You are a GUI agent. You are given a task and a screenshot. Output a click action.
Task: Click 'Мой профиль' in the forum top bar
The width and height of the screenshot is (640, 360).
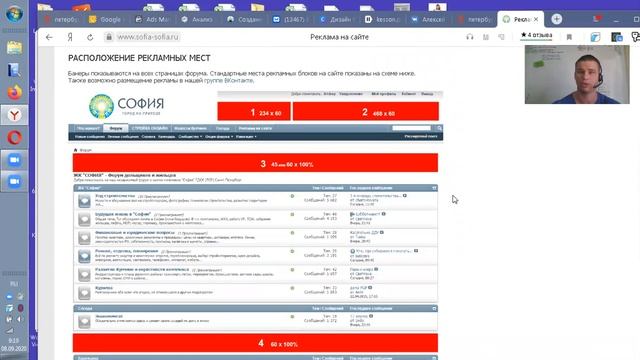(383, 94)
